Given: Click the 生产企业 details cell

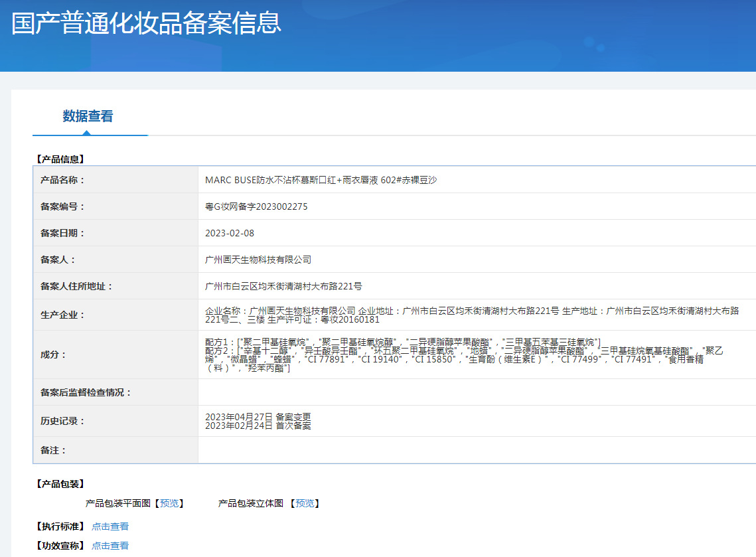Looking at the screenshot, I should click(477, 315).
